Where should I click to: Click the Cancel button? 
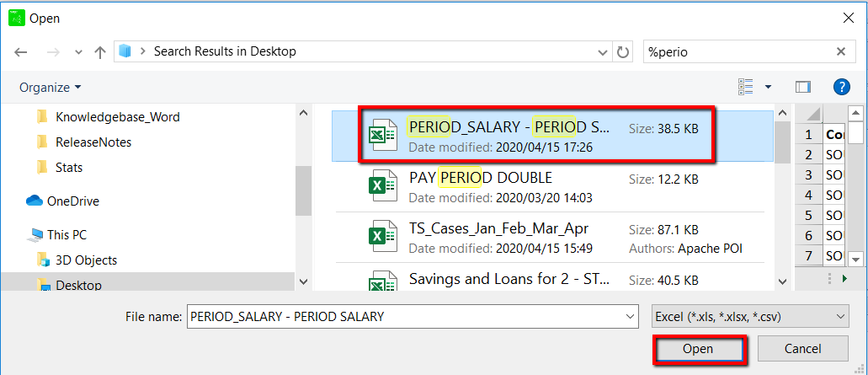(x=802, y=349)
